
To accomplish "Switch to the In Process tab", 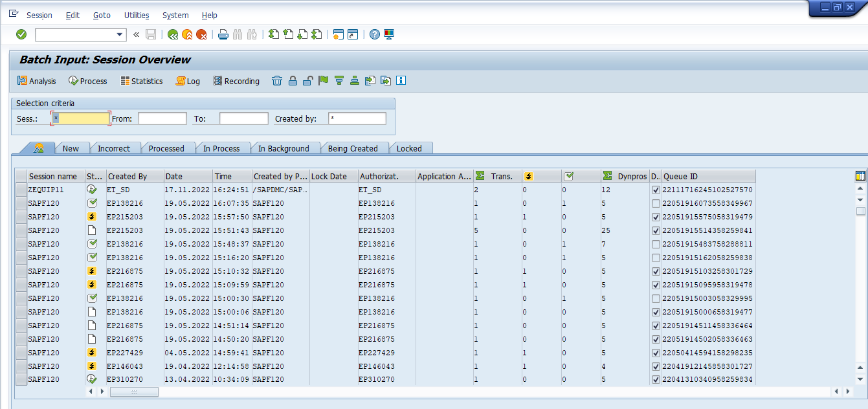I will 221,148.
